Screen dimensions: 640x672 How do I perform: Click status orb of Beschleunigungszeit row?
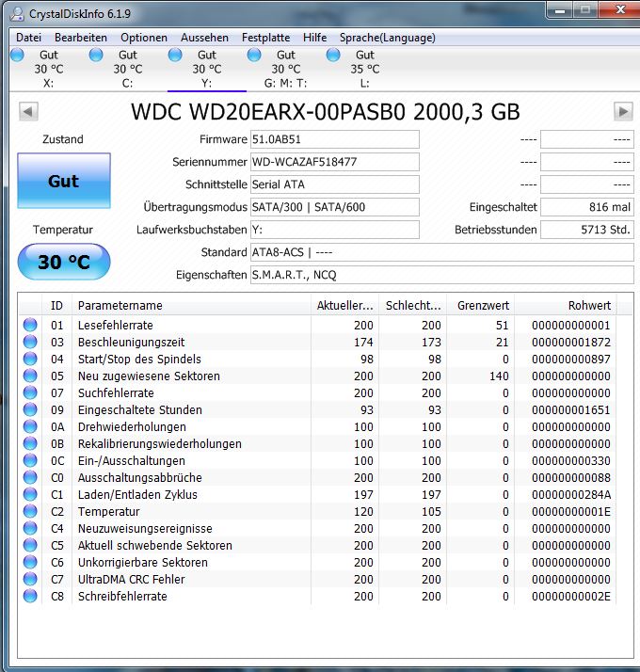pos(30,342)
